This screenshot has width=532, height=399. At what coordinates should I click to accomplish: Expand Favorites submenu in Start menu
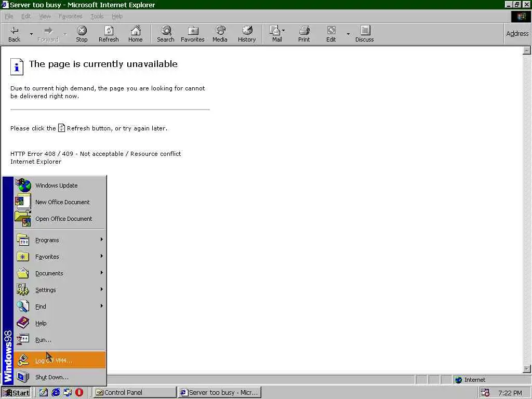[x=60, y=257]
